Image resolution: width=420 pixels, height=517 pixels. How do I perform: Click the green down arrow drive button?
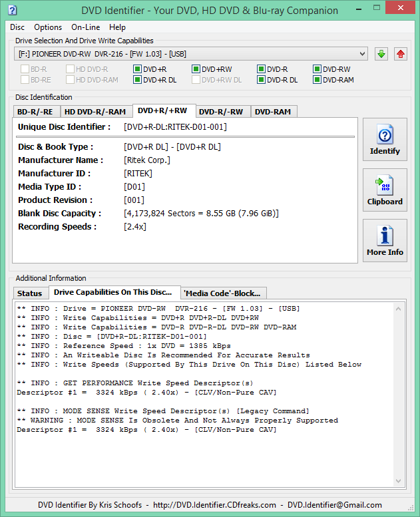381,54
